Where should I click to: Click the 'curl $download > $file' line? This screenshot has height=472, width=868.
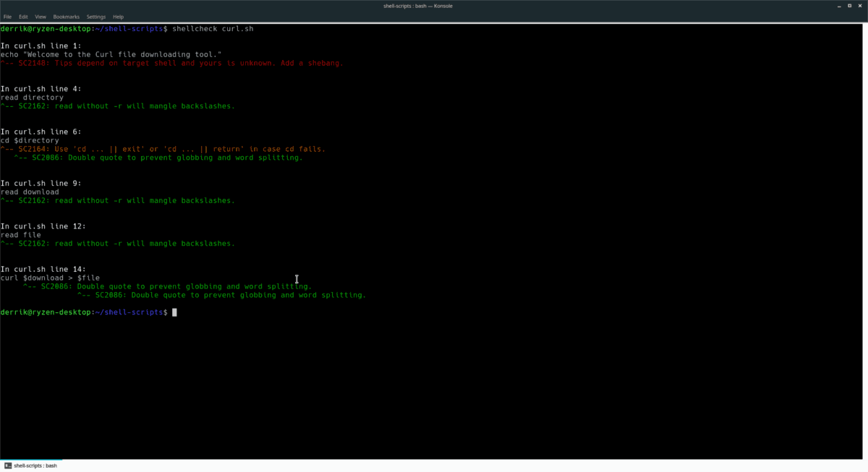click(x=50, y=278)
